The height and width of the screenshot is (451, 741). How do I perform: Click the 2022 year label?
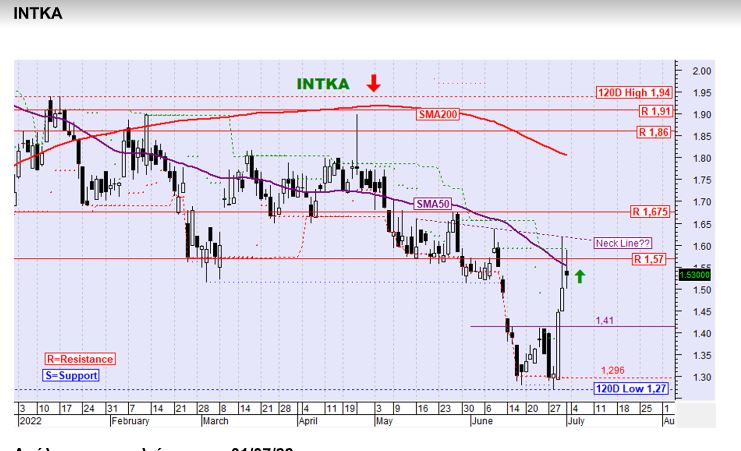point(30,421)
